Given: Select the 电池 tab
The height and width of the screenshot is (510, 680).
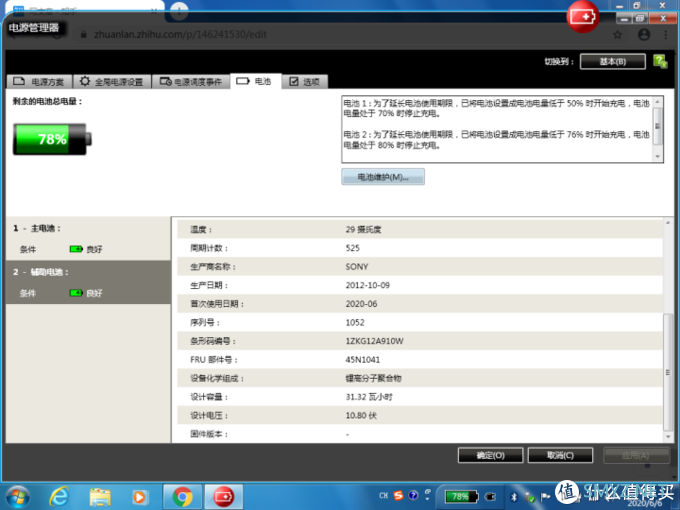Looking at the screenshot, I should [255, 81].
